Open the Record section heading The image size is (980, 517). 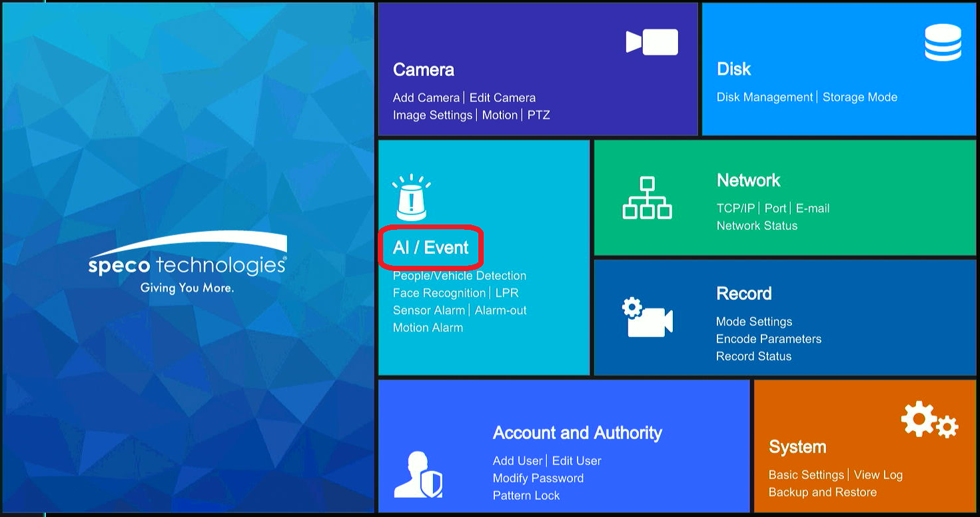click(744, 293)
